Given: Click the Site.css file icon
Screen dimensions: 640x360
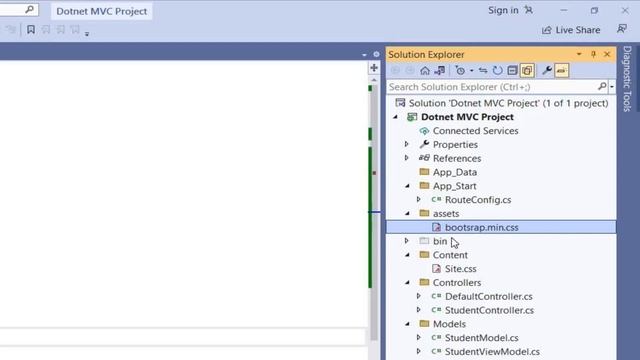Looking at the screenshot, I should pos(436,269).
